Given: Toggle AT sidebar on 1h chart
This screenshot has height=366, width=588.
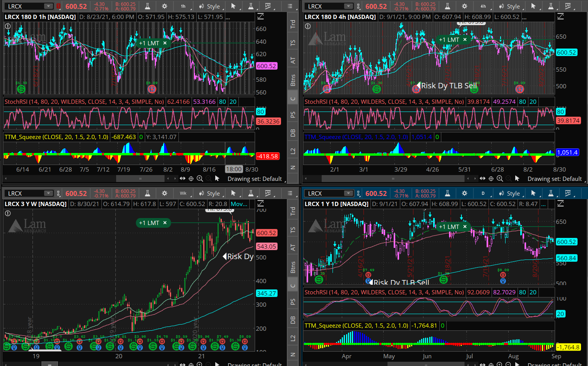Looking at the screenshot, I should pos(293,61).
